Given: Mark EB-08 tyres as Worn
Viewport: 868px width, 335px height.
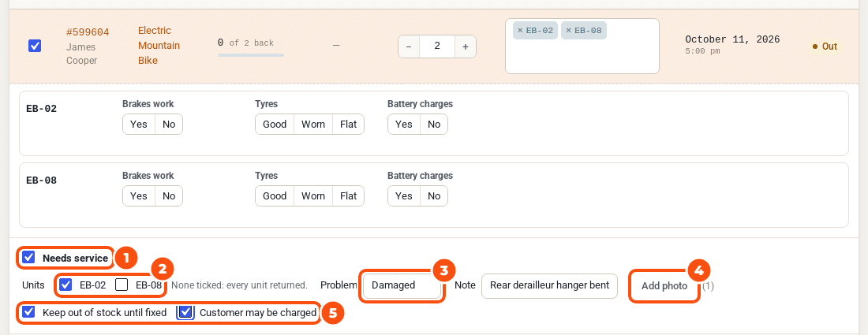Looking at the screenshot, I should pyautogui.click(x=313, y=196).
